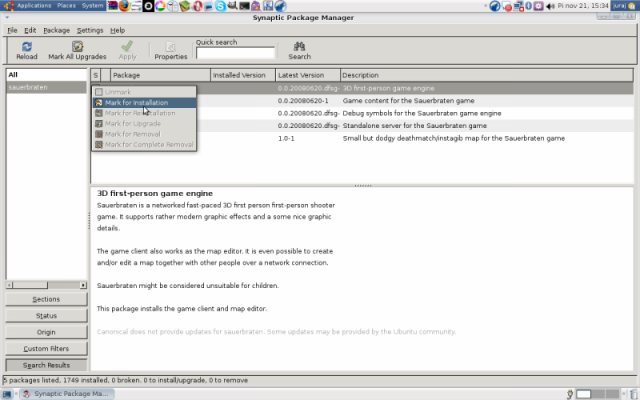The image size is (640, 400).
Task: Choose Mark for Complete Removal entry
Action: tap(144, 144)
